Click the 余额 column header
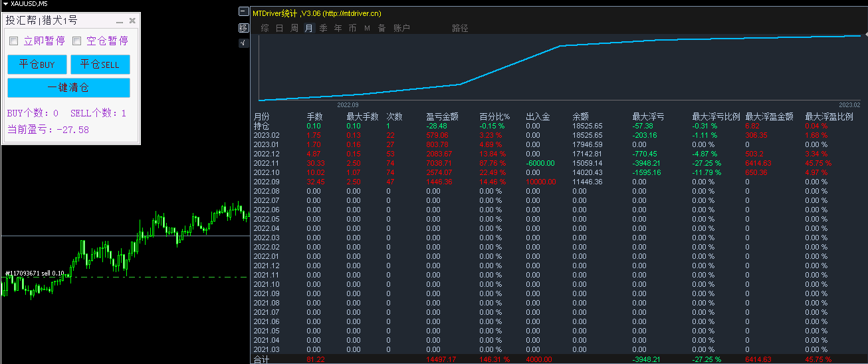This screenshot has height=364, width=868. tap(581, 116)
